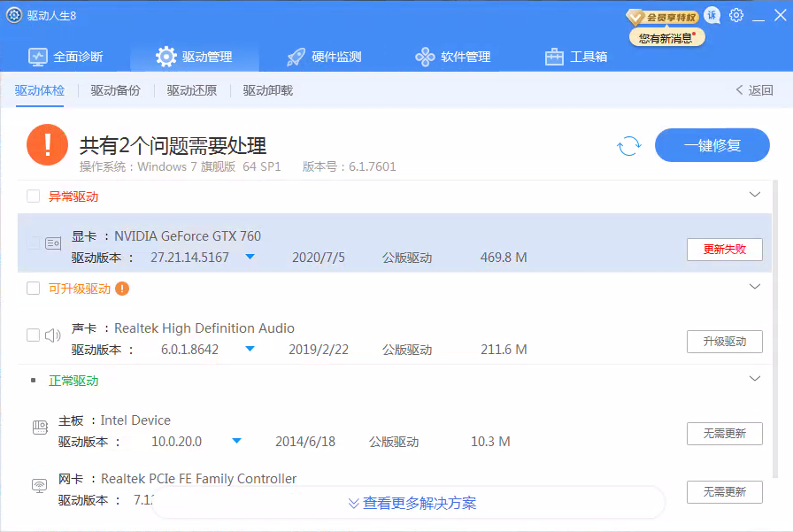Switch to the 硬件监测 tab
The image size is (793, 532).
click(324, 57)
